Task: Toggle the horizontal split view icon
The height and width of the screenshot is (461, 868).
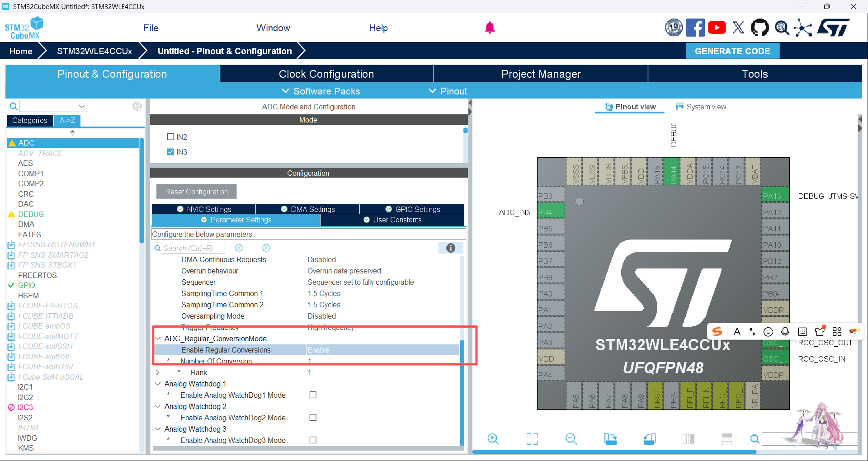Action: [x=727, y=439]
